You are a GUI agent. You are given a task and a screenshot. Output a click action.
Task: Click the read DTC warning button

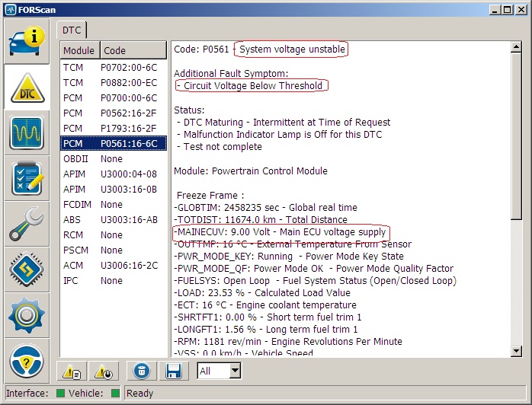pos(73,371)
